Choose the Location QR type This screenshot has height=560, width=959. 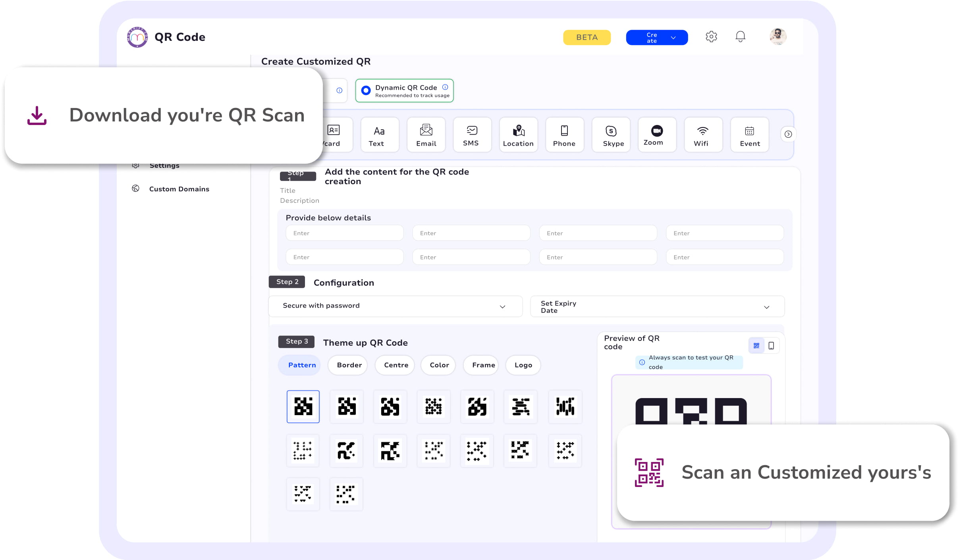point(518,135)
